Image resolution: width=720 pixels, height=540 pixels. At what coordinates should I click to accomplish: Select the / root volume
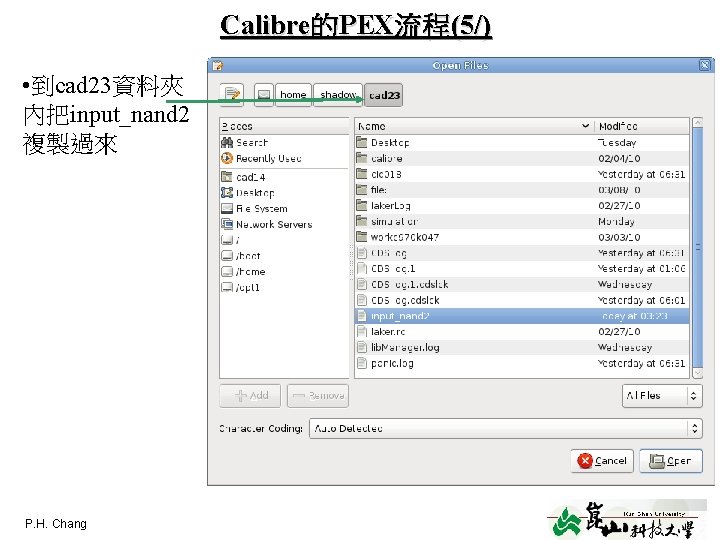point(284,240)
